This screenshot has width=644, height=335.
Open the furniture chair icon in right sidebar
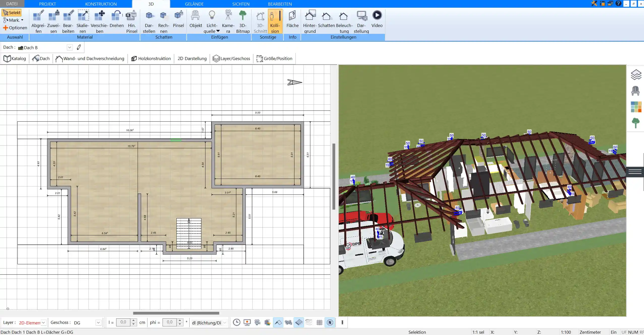635,91
